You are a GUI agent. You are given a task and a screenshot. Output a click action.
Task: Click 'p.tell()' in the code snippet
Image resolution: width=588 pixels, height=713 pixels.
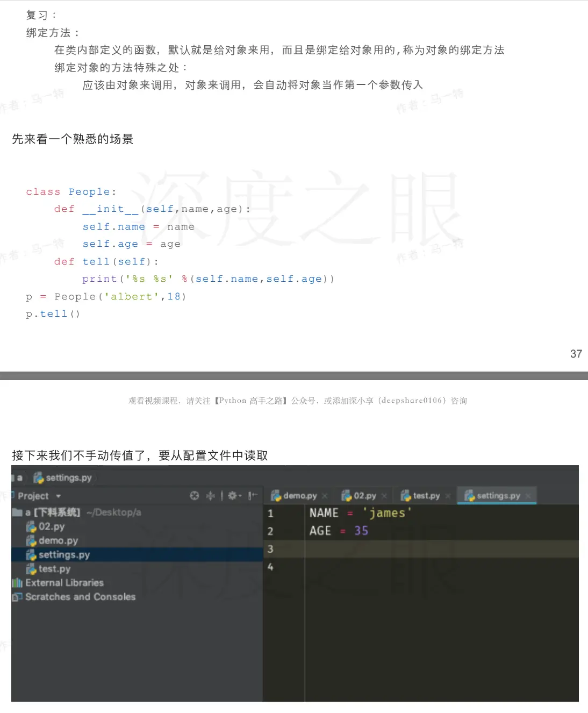[x=53, y=314]
